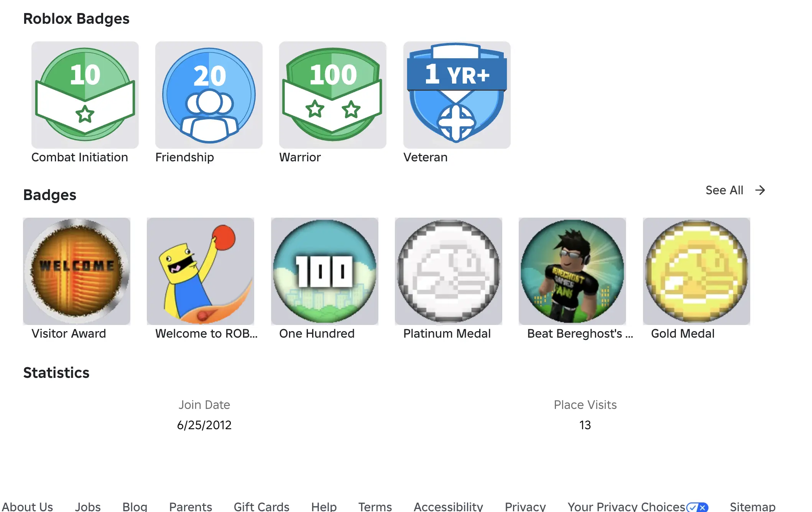Open the Accessibility footer link
This screenshot has width=812, height=512.
[448, 507]
